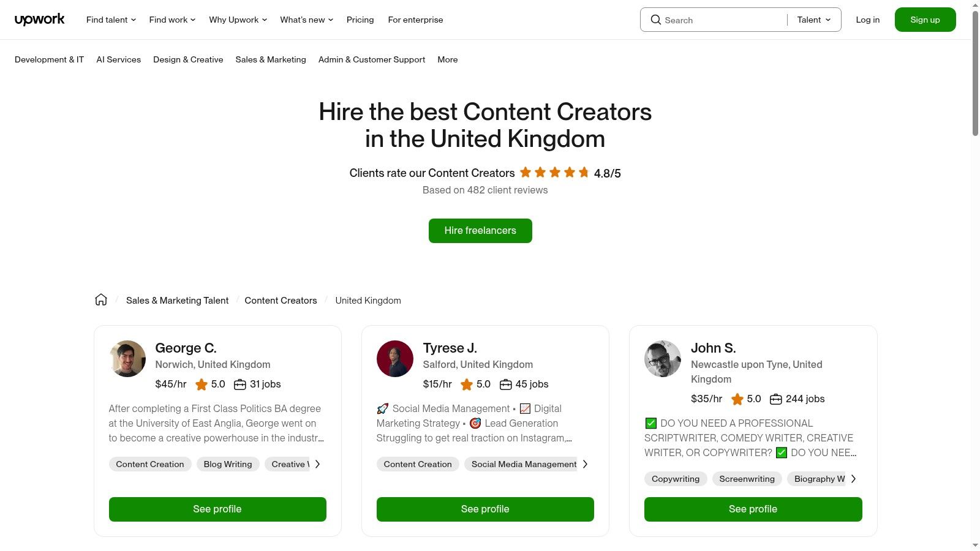Image resolution: width=980 pixels, height=551 pixels.
Task: Open the Find work dropdown
Action: point(172,20)
